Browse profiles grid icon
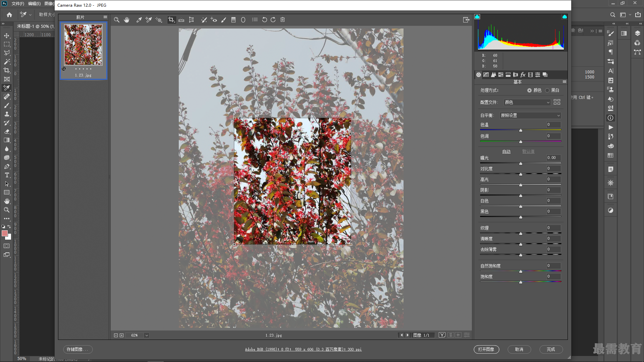644x362 pixels. tap(557, 102)
